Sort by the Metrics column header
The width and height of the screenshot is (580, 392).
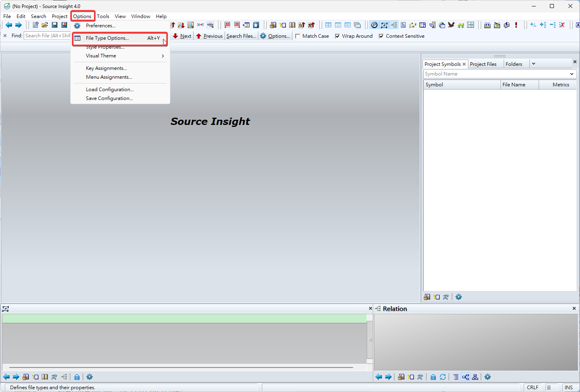(x=558, y=85)
